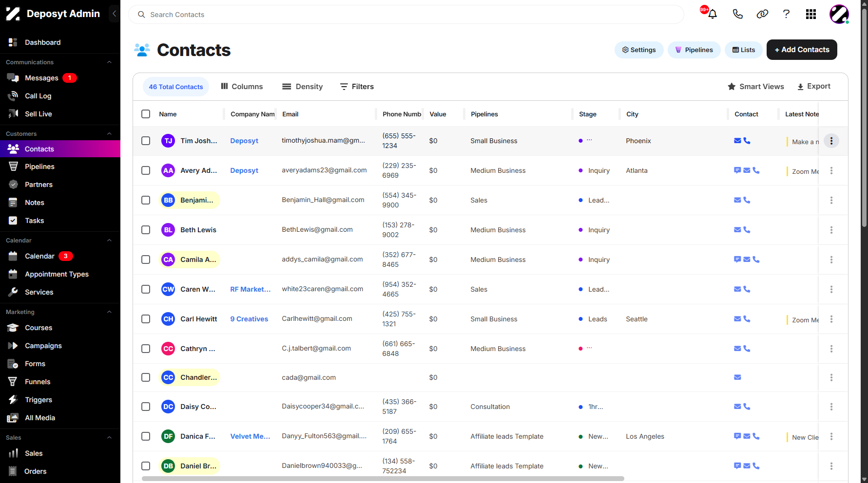Viewport: 868px width, 483px height.
Task: Open the Settings button
Action: point(639,50)
